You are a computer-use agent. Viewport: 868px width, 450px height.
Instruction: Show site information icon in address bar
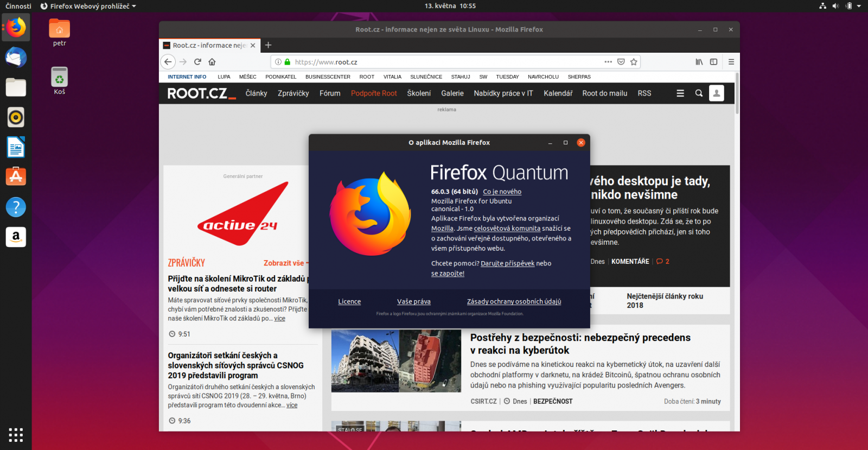278,62
